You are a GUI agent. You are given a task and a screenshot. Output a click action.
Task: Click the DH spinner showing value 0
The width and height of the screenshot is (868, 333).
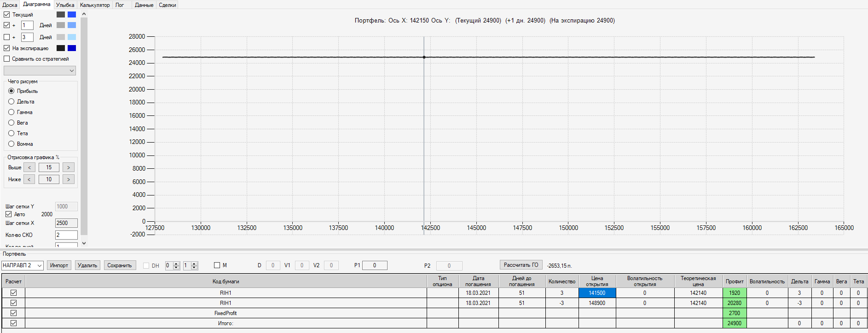pyautogui.click(x=173, y=265)
